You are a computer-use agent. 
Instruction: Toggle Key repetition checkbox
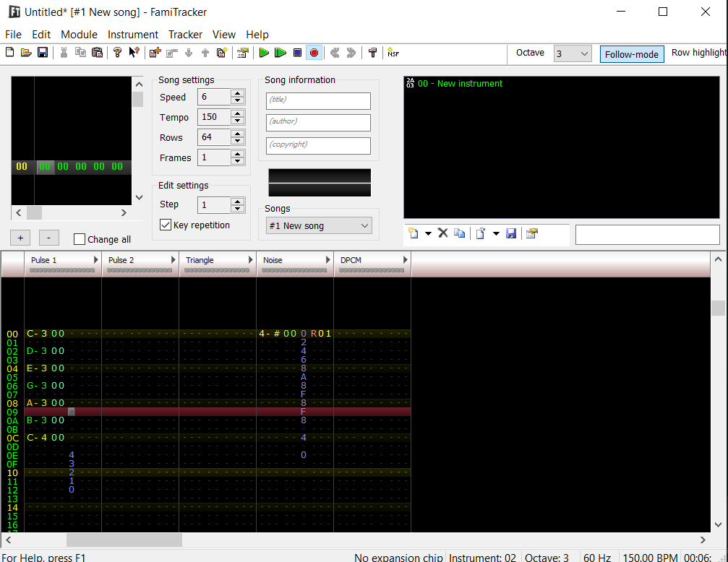[166, 225]
